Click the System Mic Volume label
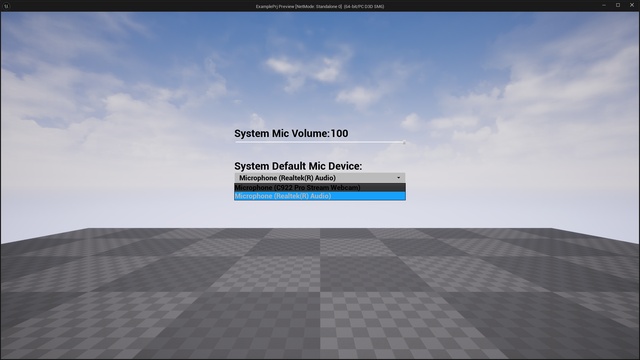 click(x=282, y=133)
